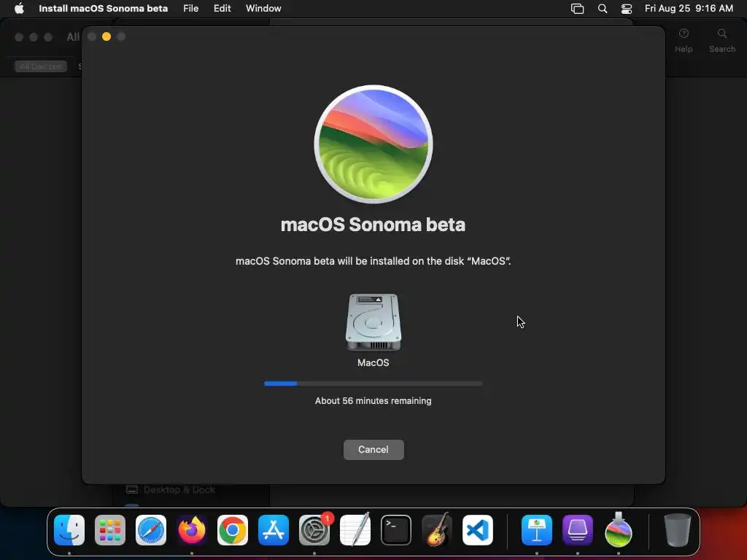
Task: Click the macOS Sonoma beta heading
Action: (x=373, y=225)
